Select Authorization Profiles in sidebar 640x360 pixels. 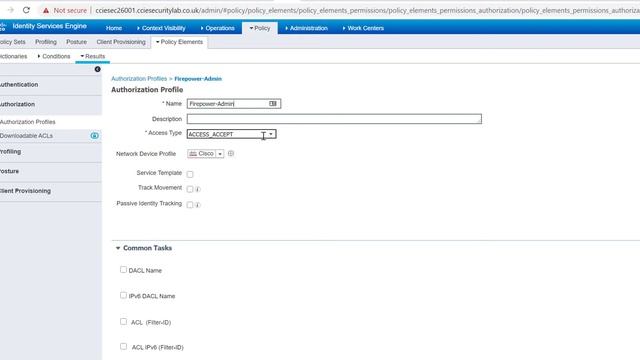tap(28, 122)
